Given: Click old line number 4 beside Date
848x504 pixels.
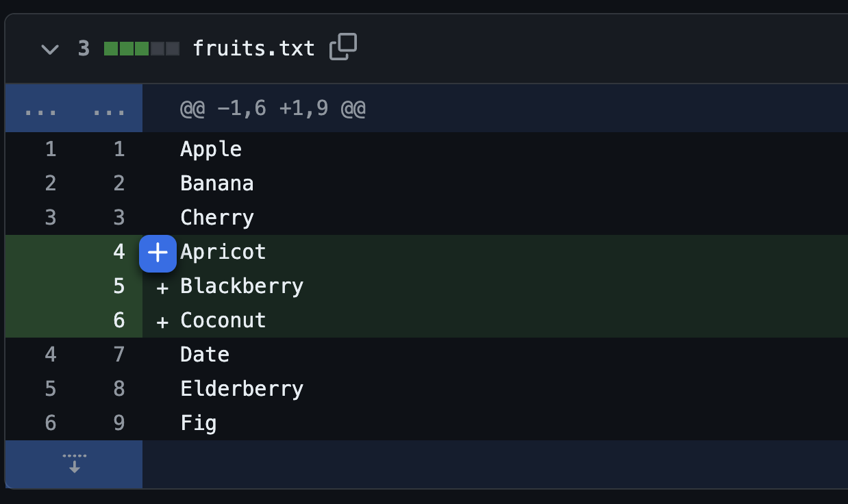Looking at the screenshot, I should 50,355.
